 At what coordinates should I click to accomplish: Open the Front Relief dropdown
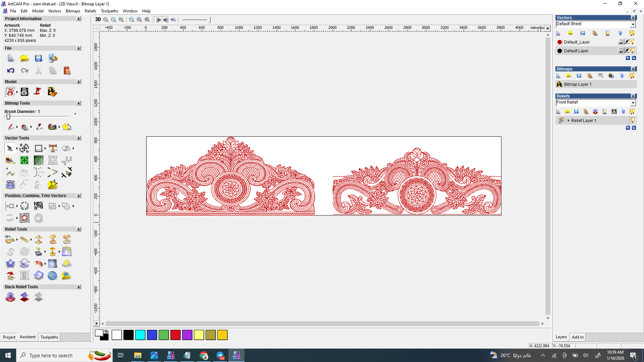[x=632, y=103]
